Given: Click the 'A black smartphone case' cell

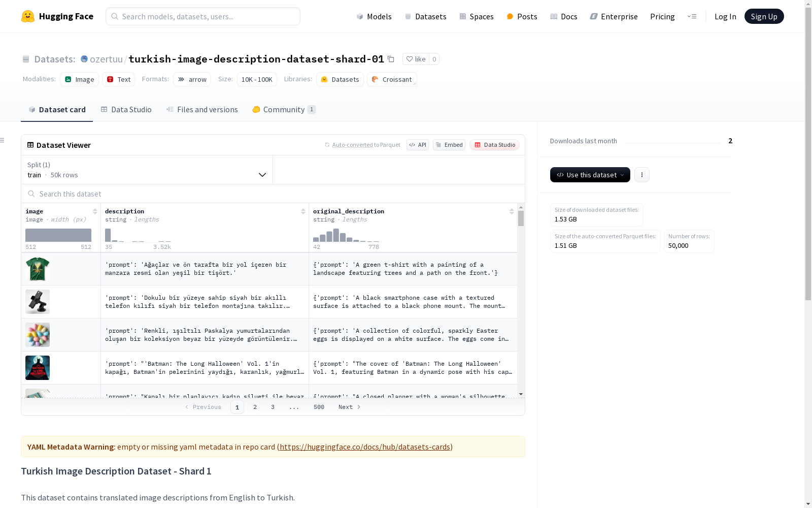Looking at the screenshot, I should (x=413, y=302).
